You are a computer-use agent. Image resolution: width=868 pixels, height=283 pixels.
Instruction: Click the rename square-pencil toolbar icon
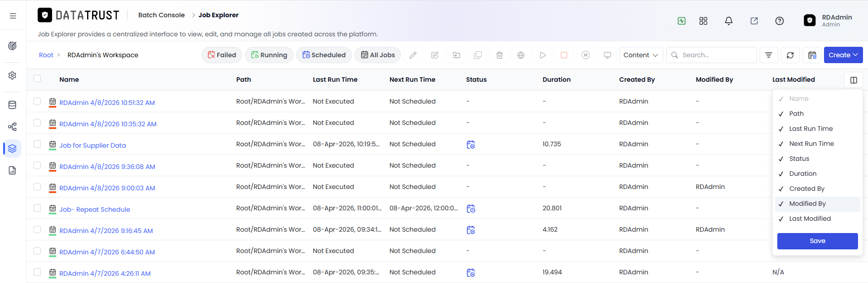[435, 55]
